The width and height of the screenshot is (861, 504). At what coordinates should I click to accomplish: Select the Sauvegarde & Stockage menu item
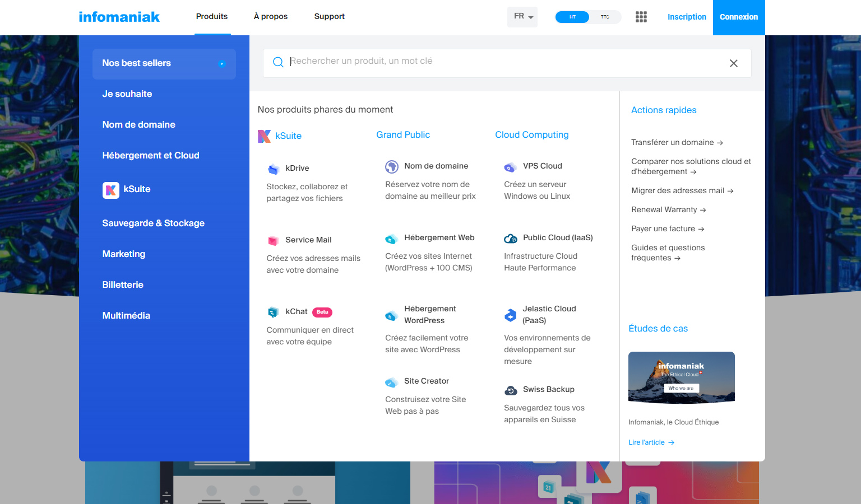(x=153, y=223)
